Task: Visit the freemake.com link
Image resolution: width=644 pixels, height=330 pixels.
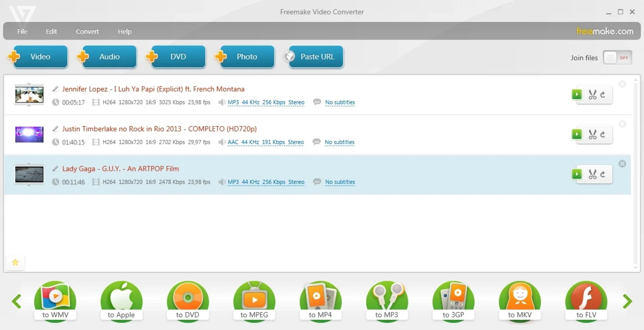Action: coord(605,31)
